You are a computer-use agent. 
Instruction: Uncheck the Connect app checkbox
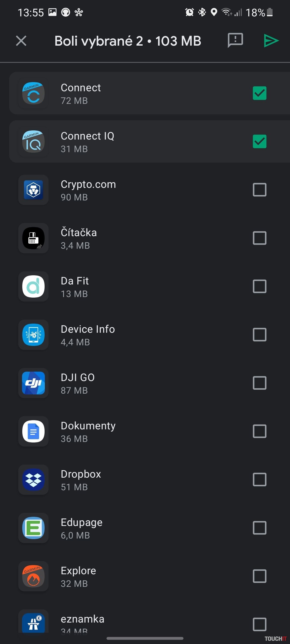(x=259, y=93)
